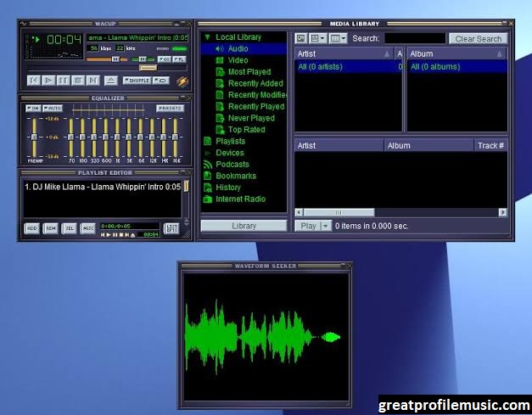Open History in the Media Library
The width and height of the screenshot is (532, 415).
228,187
